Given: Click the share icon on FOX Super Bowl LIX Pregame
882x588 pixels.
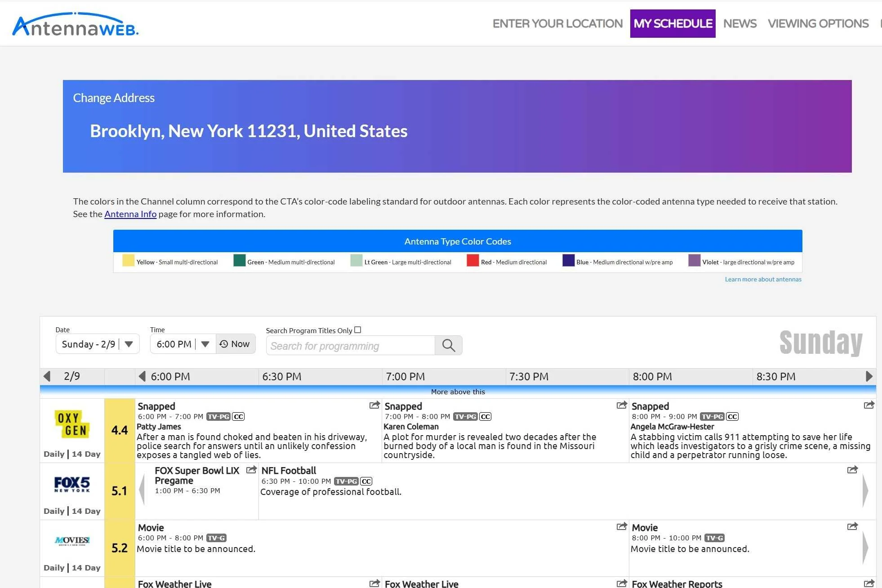Looking at the screenshot, I should coord(252,469).
